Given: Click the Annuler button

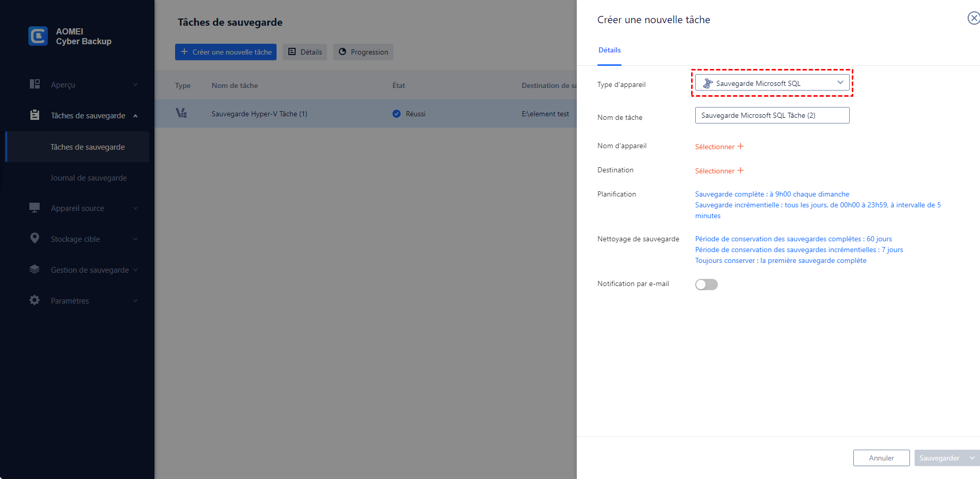Looking at the screenshot, I should coord(881,458).
